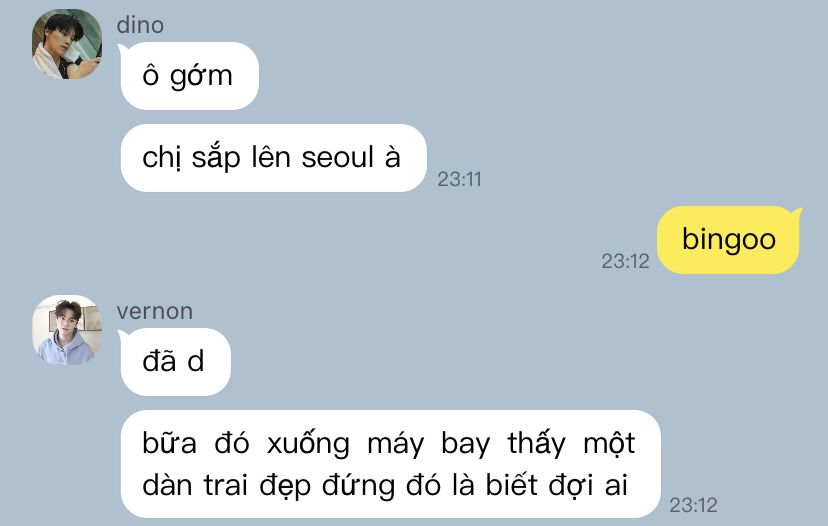Click the tail of the bingoo bubble

pos(796,213)
